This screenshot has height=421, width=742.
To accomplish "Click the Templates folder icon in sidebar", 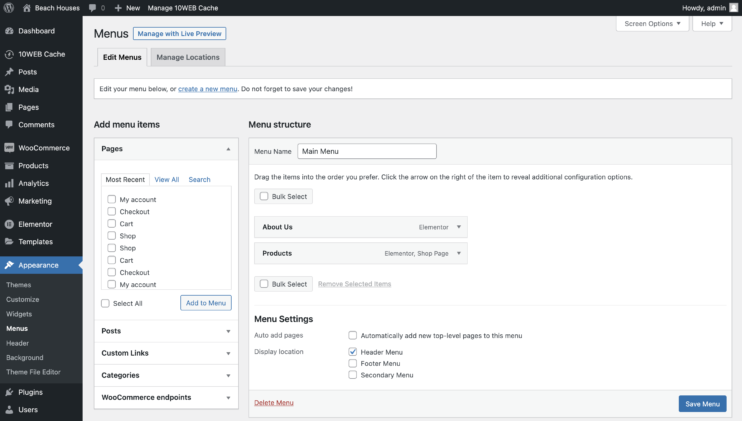I will point(9,242).
